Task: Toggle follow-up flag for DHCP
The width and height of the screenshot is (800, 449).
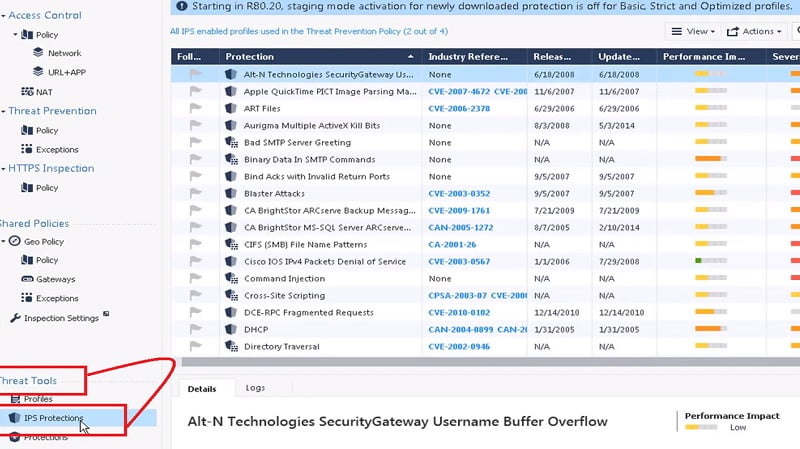Action: 195,330
